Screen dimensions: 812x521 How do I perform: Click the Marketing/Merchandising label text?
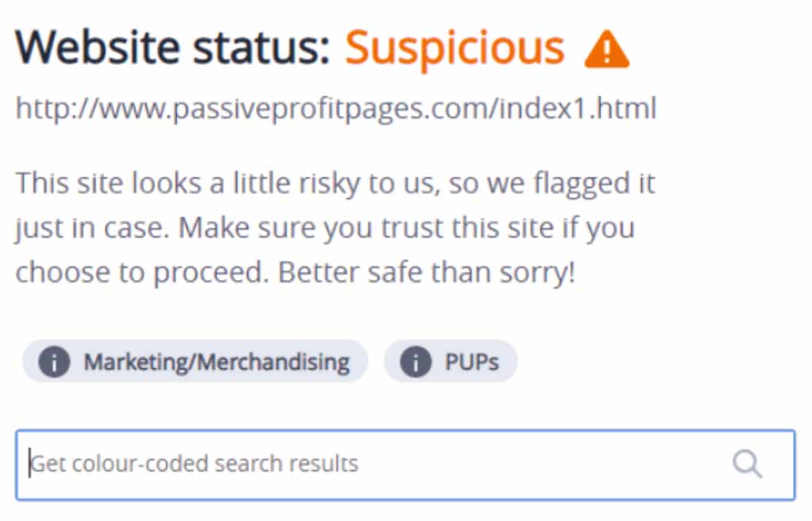[217, 362]
